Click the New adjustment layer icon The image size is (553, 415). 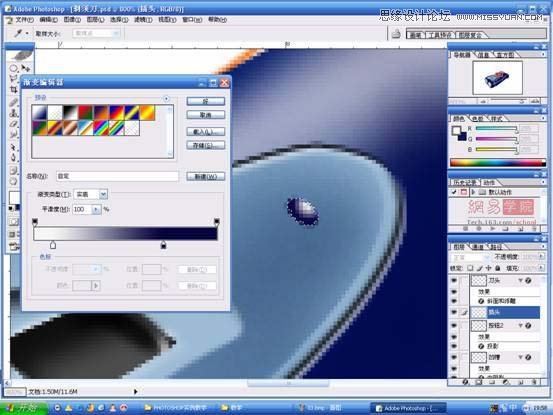tap(506, 382)
